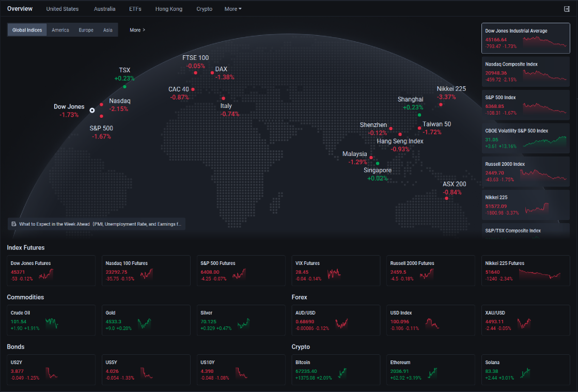
Task: Click the DAX map dot
Action: (212, 73)
